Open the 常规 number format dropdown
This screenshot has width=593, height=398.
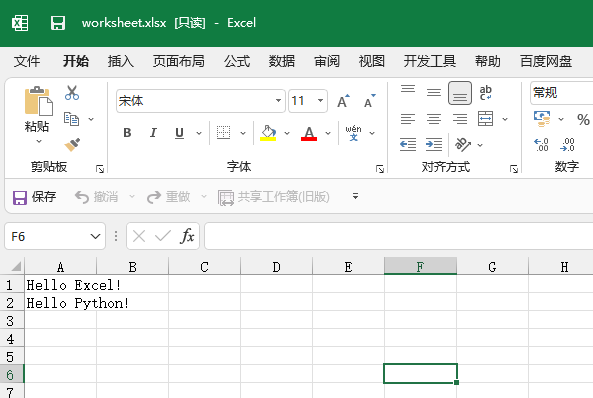562,93
